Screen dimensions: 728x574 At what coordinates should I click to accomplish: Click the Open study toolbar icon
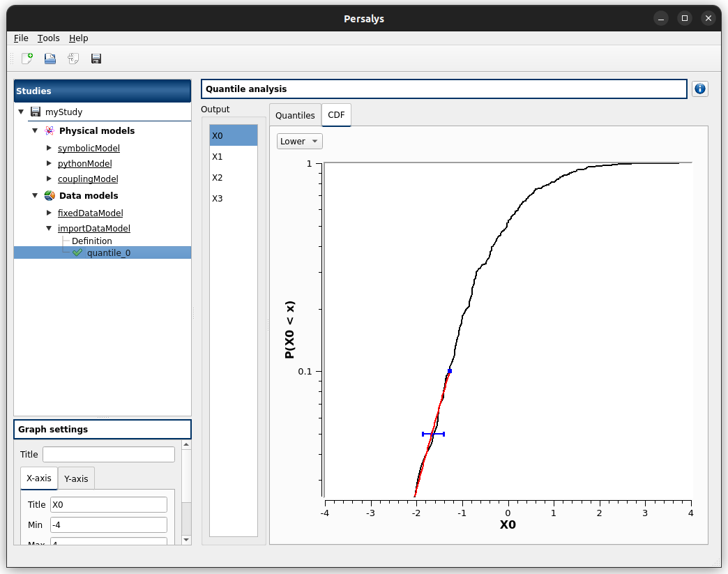click(x=50, y=59)
